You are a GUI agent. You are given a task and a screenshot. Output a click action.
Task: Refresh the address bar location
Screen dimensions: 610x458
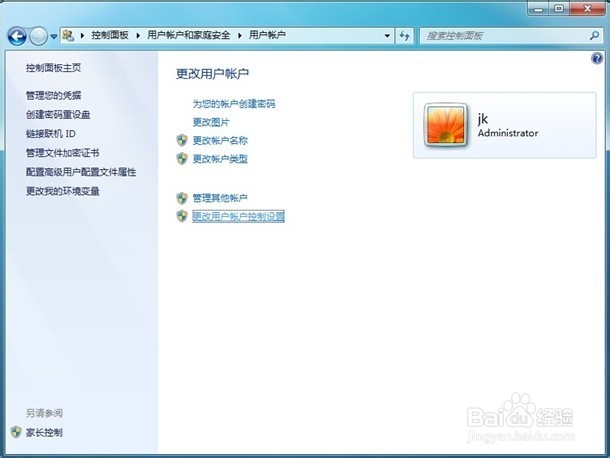[x=405, y=36]
